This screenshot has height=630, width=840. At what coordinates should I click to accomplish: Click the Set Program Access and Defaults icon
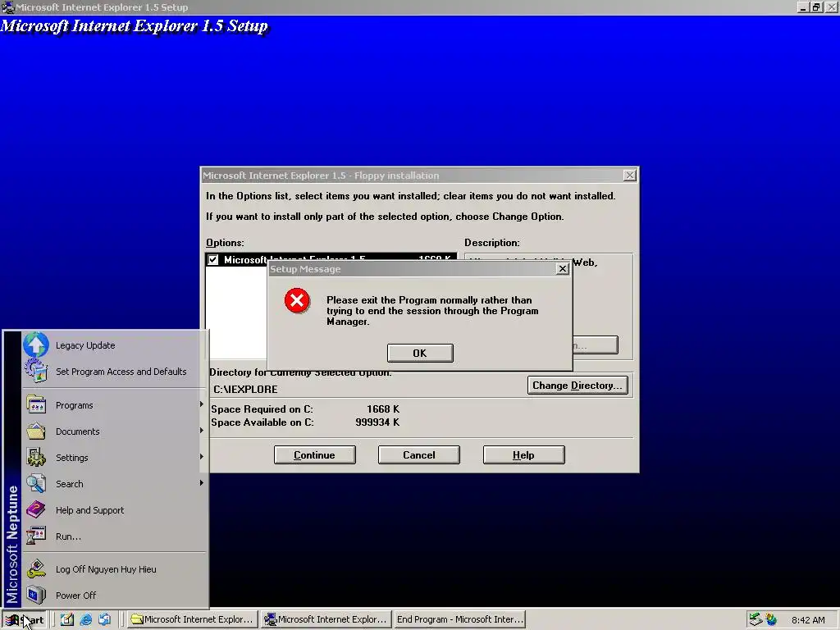tap(36, 370)
